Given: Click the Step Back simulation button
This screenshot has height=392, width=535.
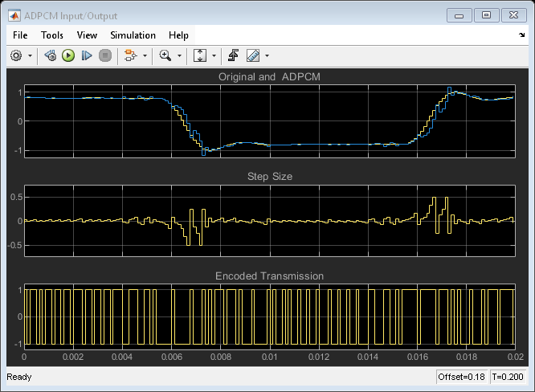Looking at the screenshot, I should coord(51,55).
